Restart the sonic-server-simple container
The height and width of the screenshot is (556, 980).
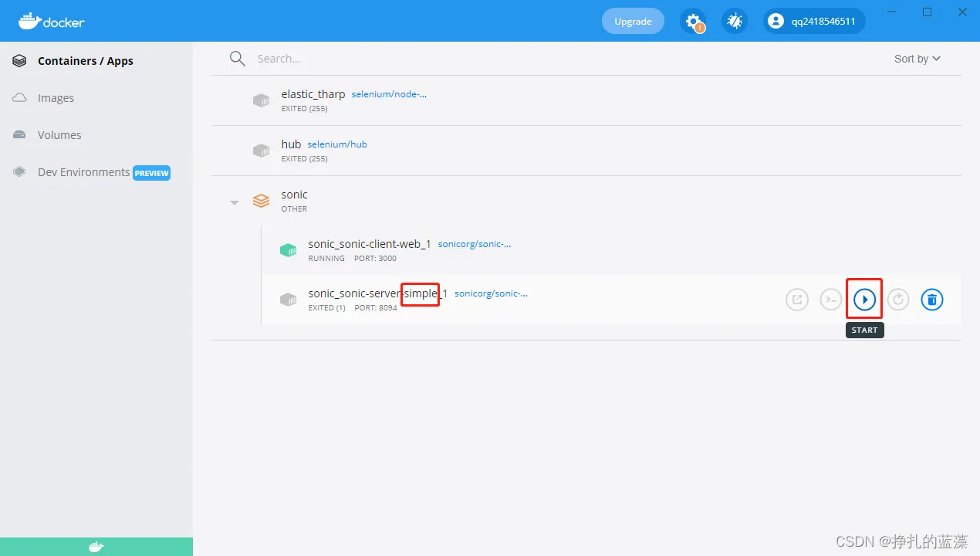point(898,300)
